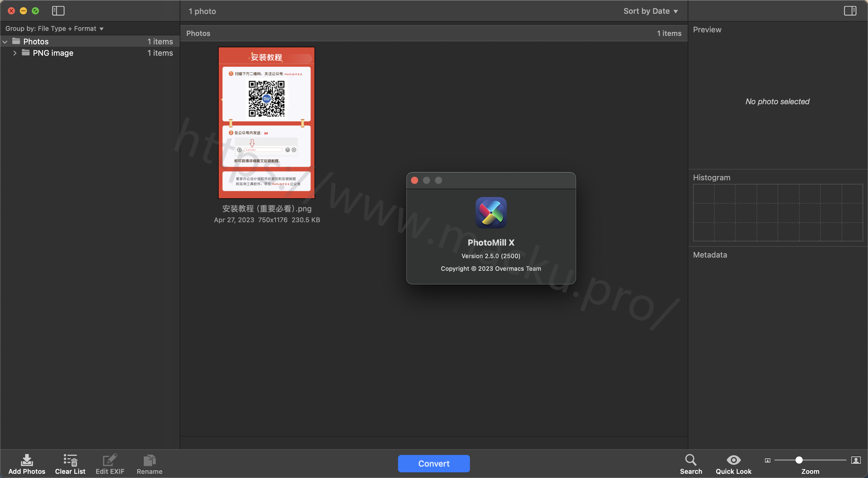Toggle the right inspector panel icon
This screenshot has width=868, height=478.
point(850,11)
